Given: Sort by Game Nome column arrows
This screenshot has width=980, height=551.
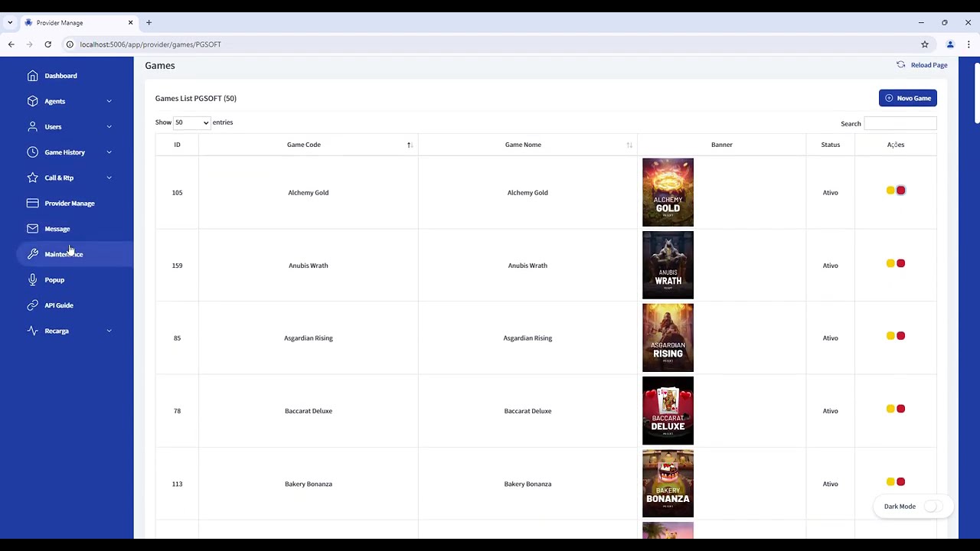Looking at the screenshot, I should click(629, 145).
